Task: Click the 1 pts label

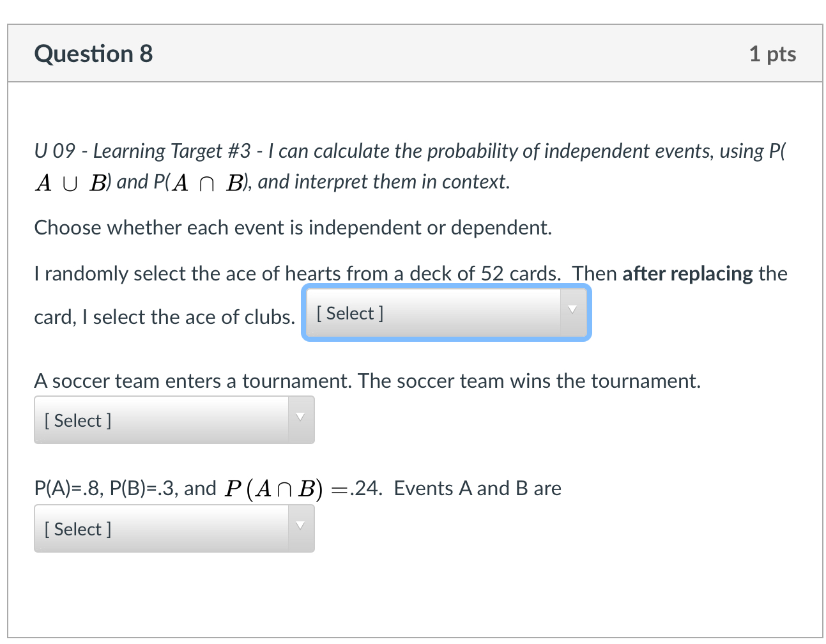Action: [x=774, y=54]
